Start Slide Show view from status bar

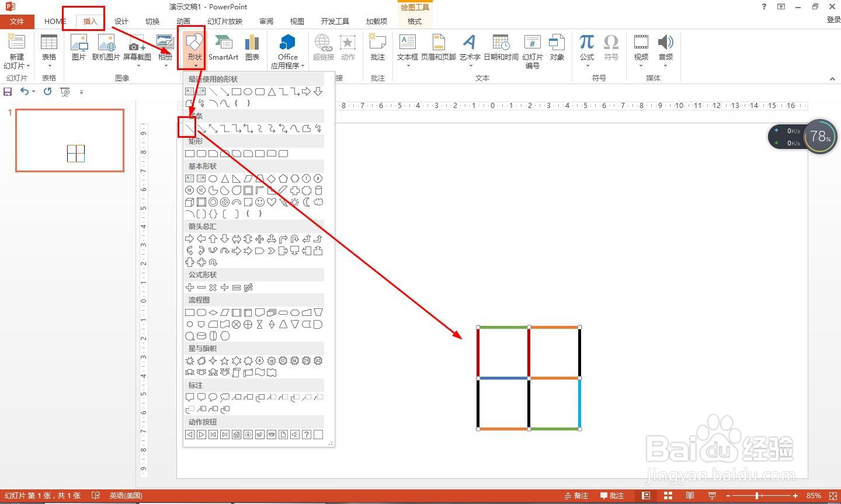tap(712, 496)
